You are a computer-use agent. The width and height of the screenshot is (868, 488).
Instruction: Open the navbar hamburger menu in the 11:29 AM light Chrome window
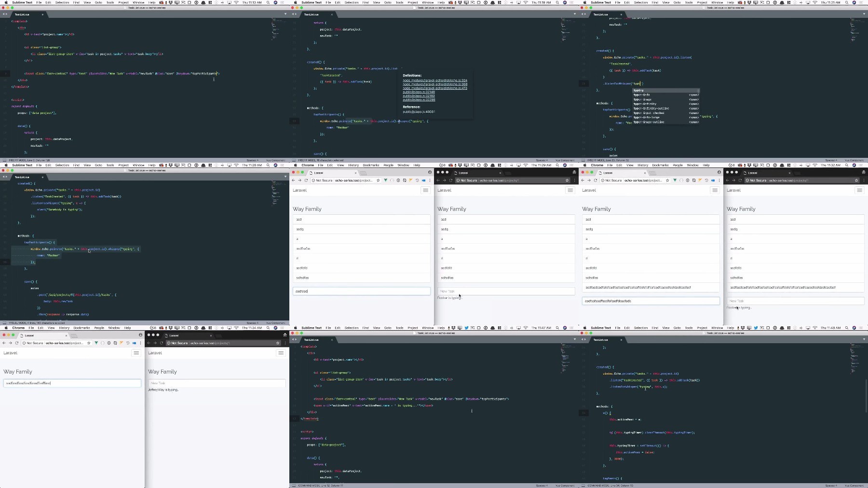425,190
